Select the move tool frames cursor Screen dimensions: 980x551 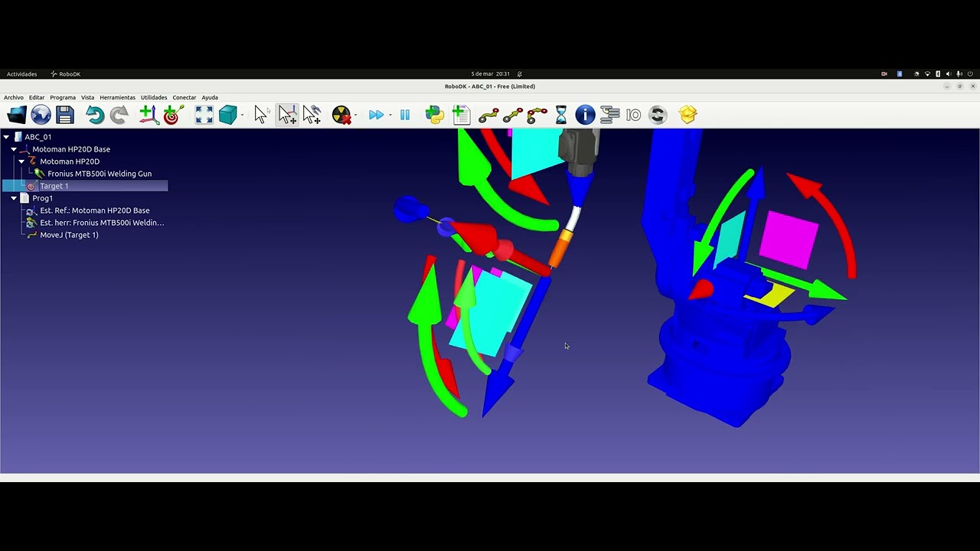(312, 115)
